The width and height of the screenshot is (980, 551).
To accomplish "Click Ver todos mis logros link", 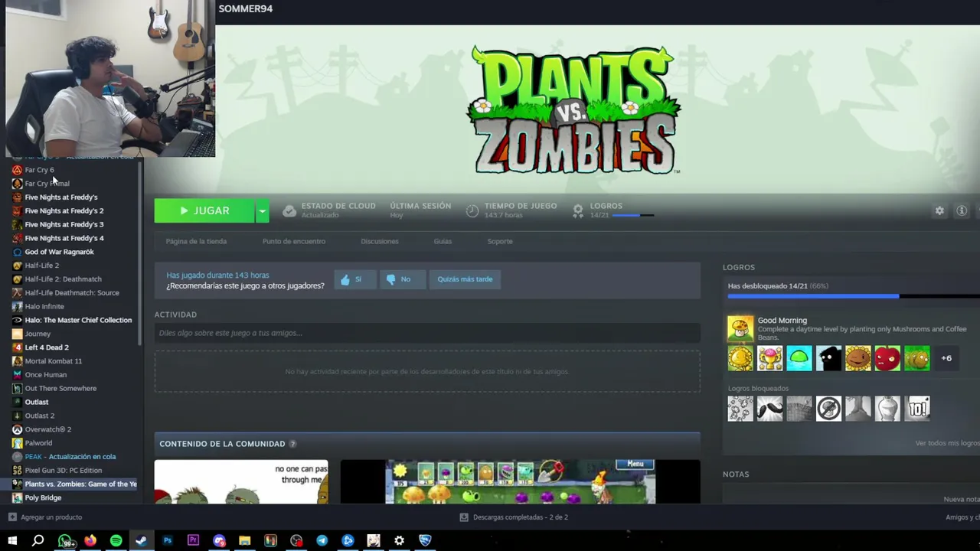I will pyautogui.click(x=947, y=443).
